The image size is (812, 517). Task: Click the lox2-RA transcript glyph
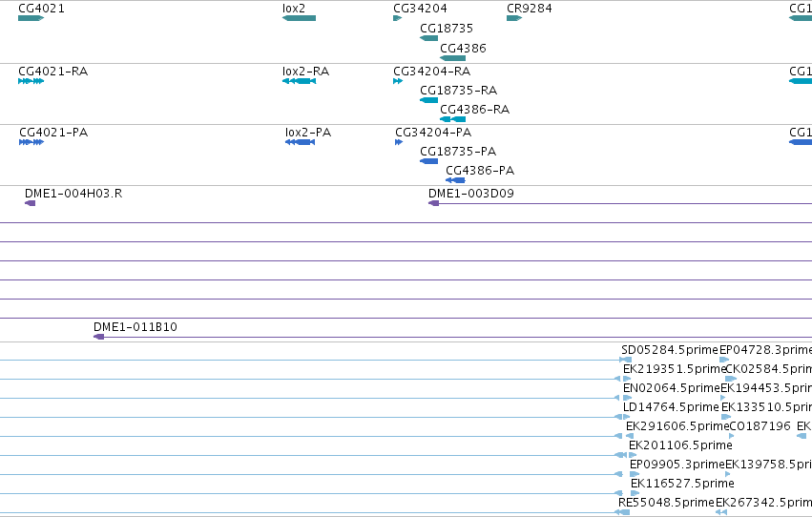[x=299, y=81]
